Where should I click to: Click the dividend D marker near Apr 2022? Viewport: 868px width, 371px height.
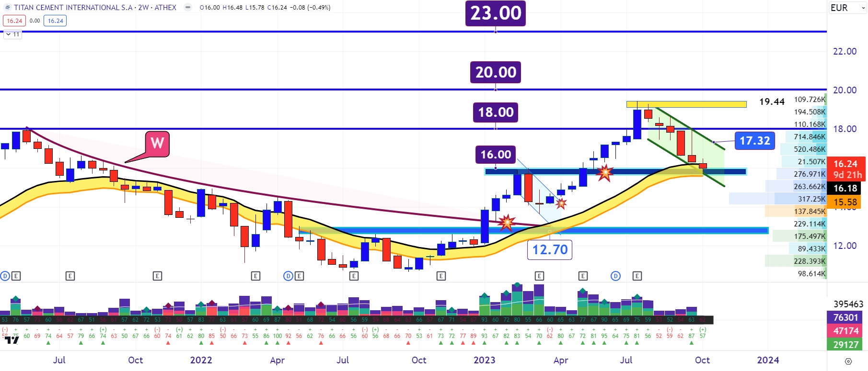pyautogui.click(x=288, y=276)
